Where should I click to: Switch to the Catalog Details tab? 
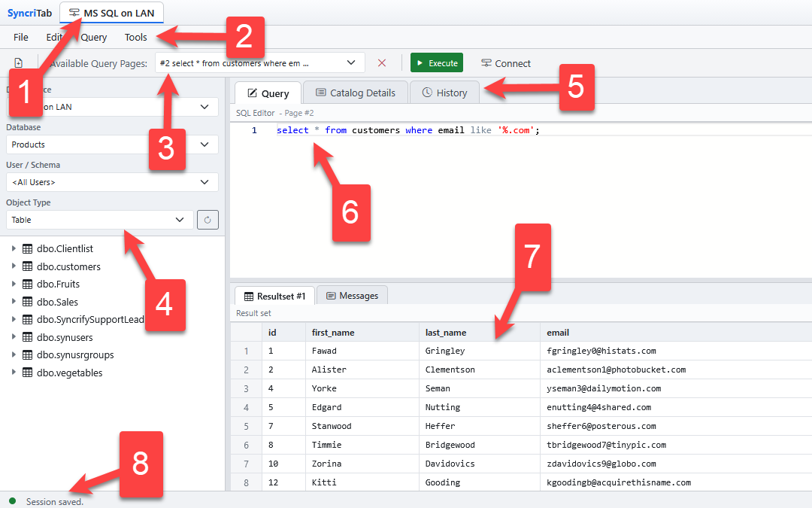[x=355, y=93]
